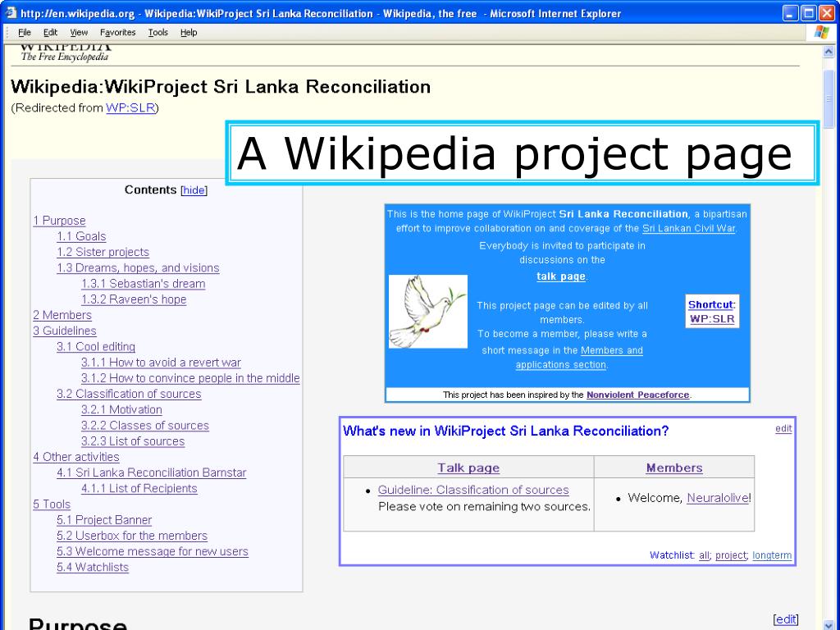Edit the Purpose section
This screenshot has height=630, width=840.
(x=786, y=619)
